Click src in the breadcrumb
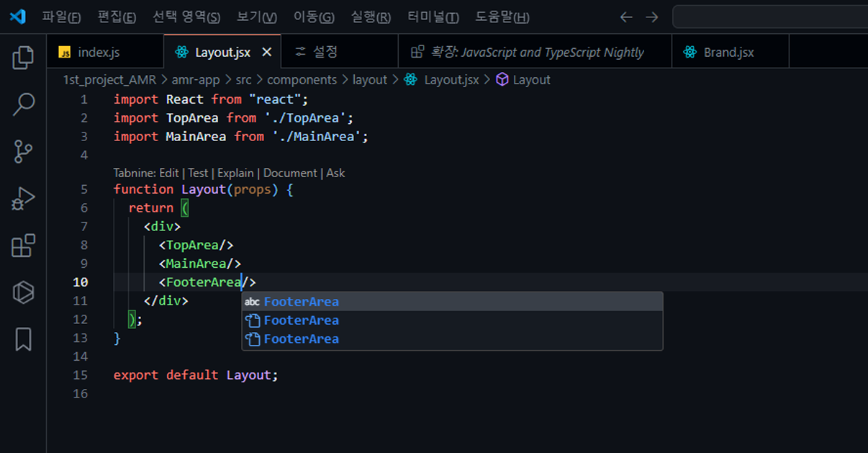The image size is (868, 453). click(x=243, y=80)
